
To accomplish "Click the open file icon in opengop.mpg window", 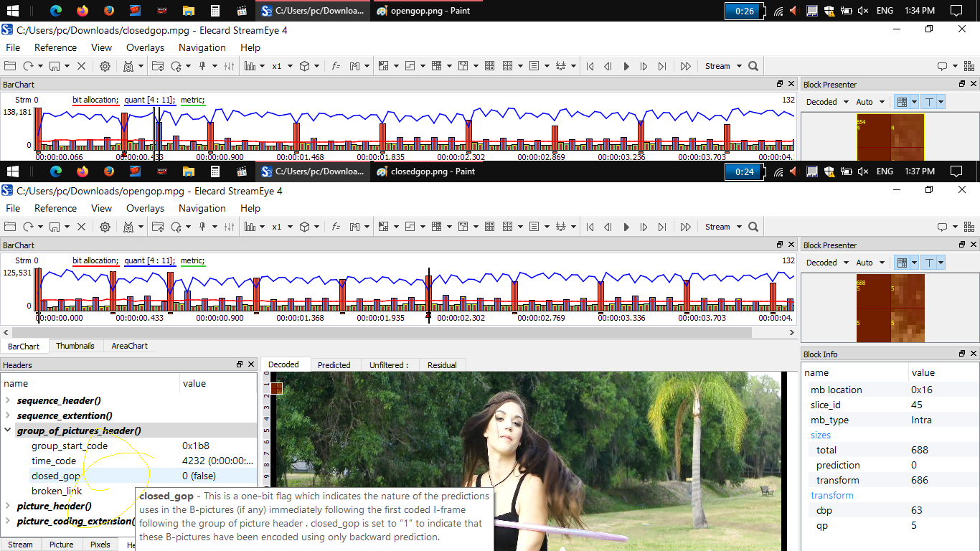I will 11,227.
